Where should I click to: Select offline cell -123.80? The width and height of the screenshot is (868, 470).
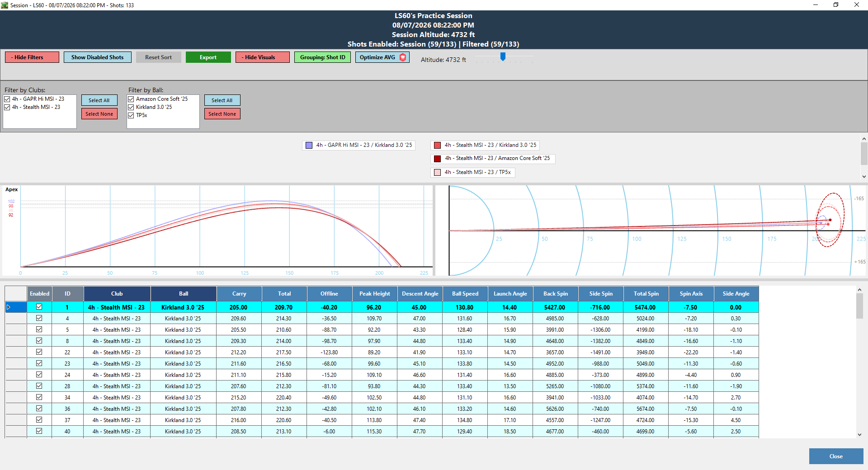(x=330, y=352)
